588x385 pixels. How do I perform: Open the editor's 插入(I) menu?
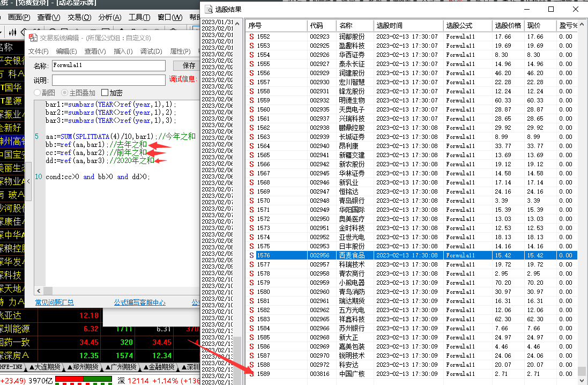coord(123,51)
